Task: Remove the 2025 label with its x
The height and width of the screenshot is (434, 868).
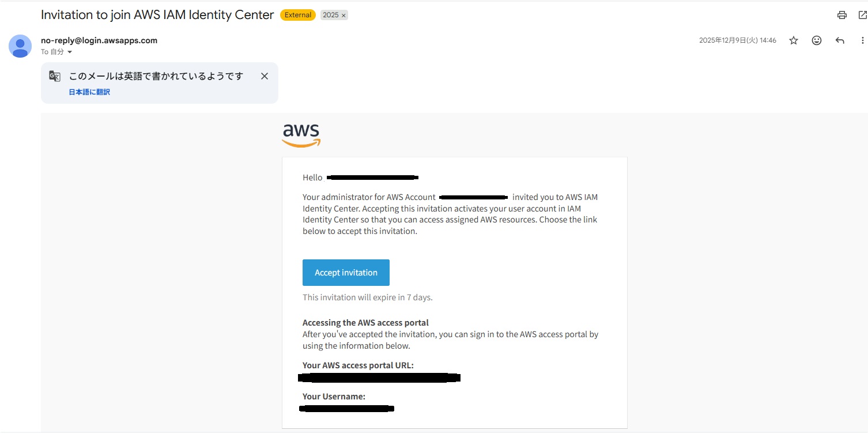Action: coord(344,16)
